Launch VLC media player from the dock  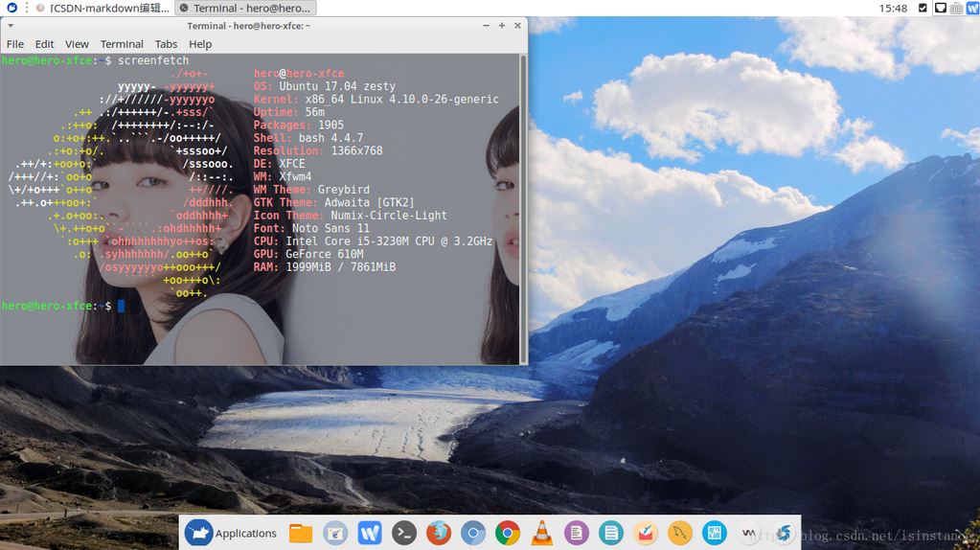(x=542, y=533)
